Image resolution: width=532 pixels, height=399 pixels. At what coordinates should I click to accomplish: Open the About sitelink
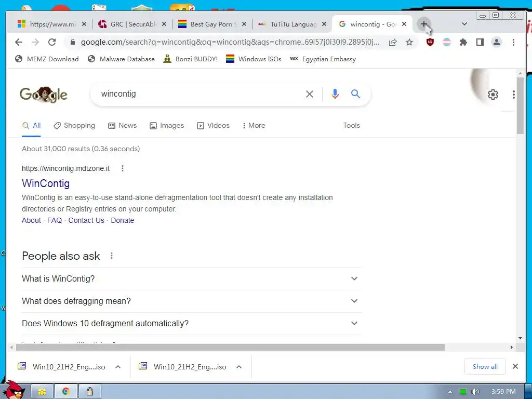[x=31, y=220]
